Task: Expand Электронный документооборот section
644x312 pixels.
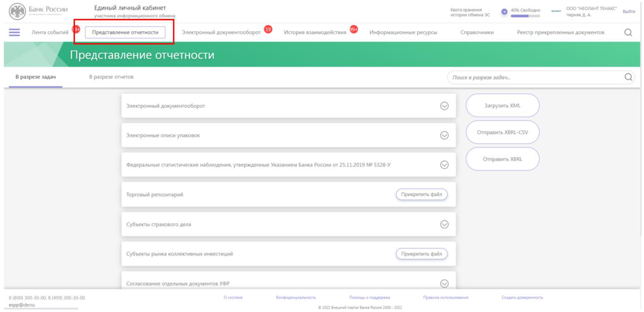Action: (444, 106)
